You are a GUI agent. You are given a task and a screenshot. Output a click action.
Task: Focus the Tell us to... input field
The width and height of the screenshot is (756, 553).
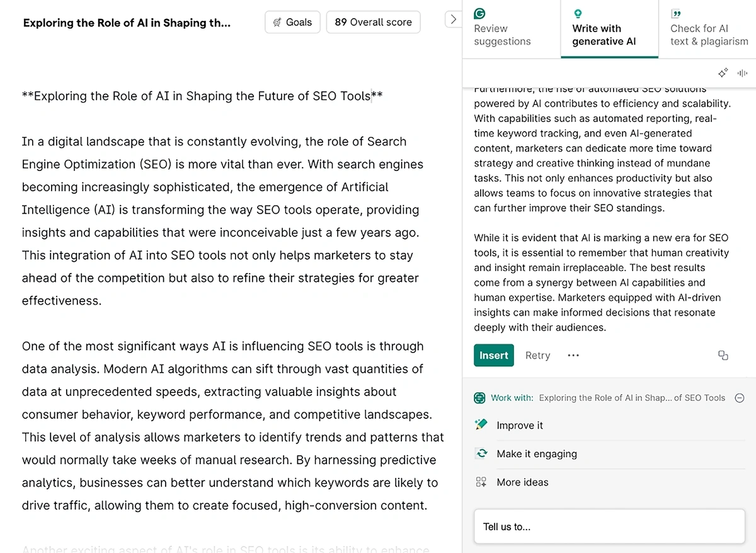point(610,527)
